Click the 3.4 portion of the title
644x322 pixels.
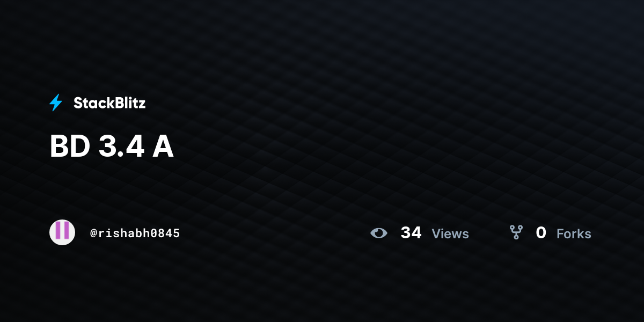[121, 147]
